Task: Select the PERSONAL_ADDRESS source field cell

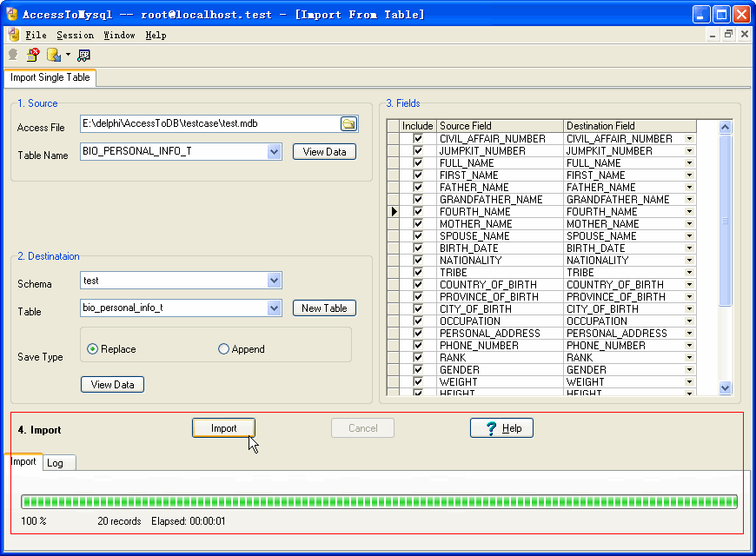Action: pyautogui.click(x=500, y=334)
